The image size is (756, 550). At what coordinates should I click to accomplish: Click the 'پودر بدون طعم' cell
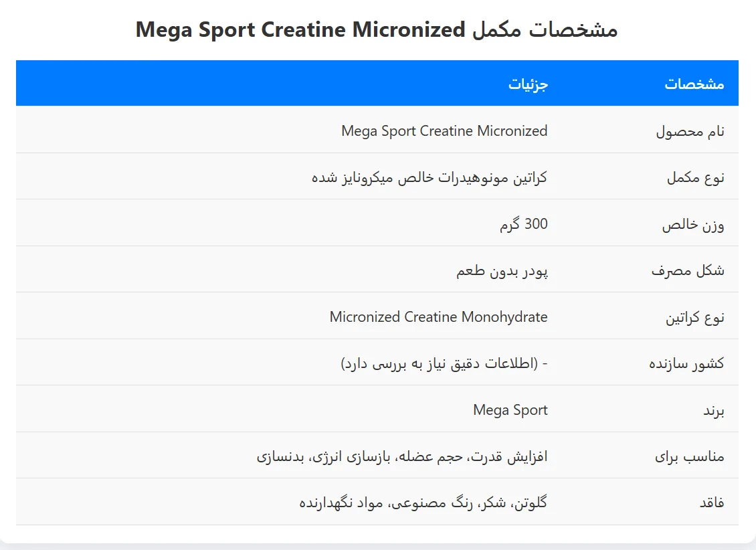[x=502, y=270]
